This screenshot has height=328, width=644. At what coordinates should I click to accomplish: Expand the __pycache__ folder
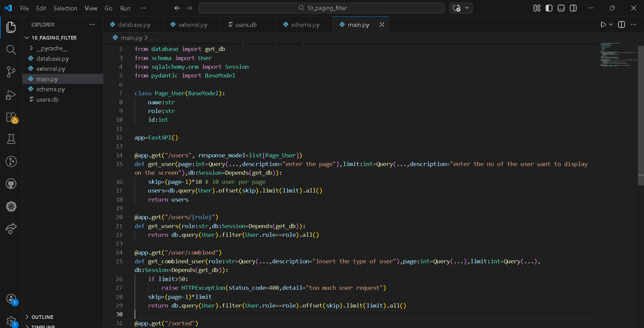click(x=51, y=48)
